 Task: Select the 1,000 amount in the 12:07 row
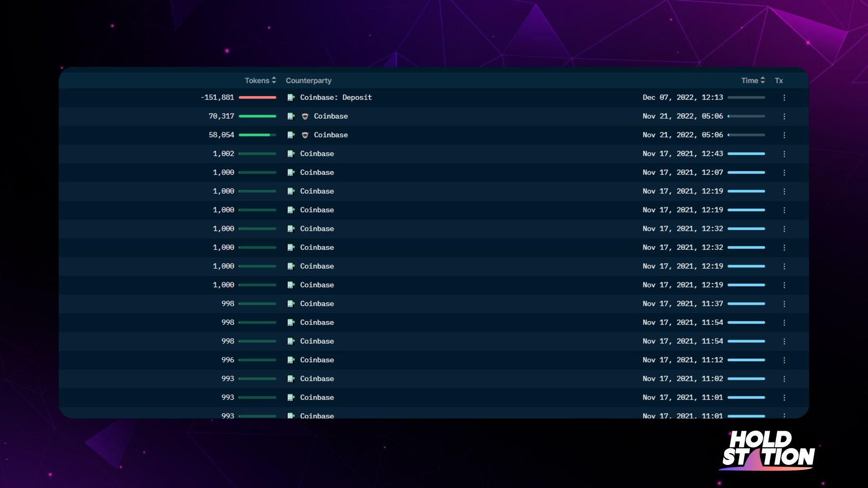click(224, 173)
